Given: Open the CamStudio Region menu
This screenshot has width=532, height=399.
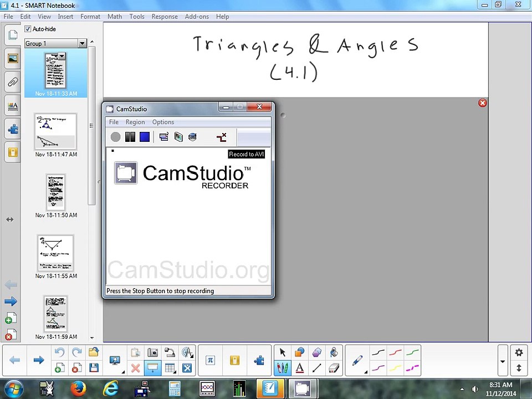Looking at the screenshot, I should [x=135, y=122].
